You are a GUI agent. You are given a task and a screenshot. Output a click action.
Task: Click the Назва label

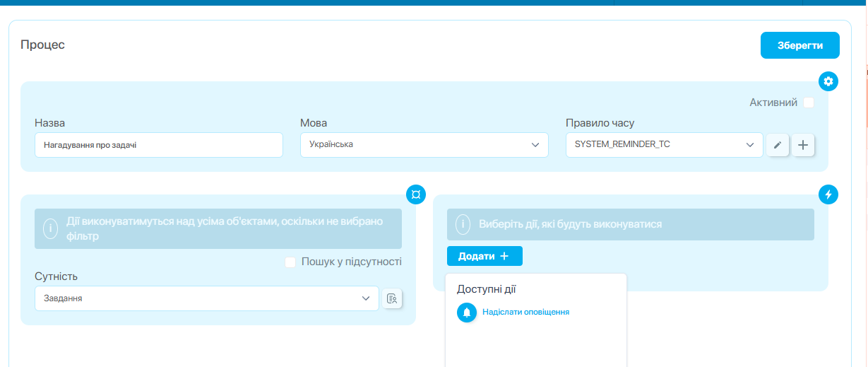[x=50, y=122]
